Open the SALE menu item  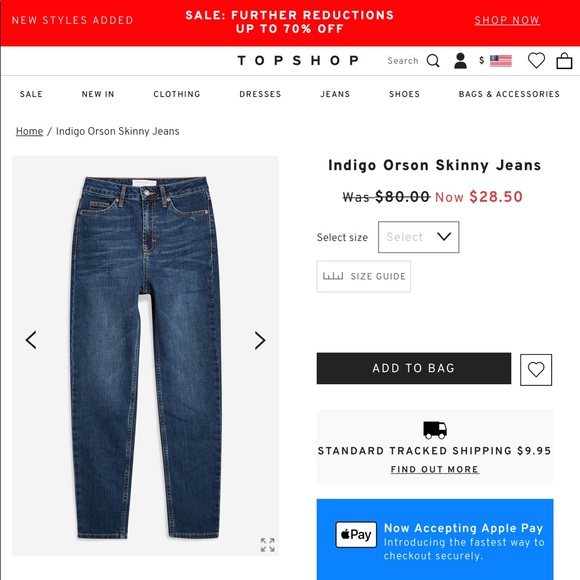pyautogui.click(x=31, y=94)
